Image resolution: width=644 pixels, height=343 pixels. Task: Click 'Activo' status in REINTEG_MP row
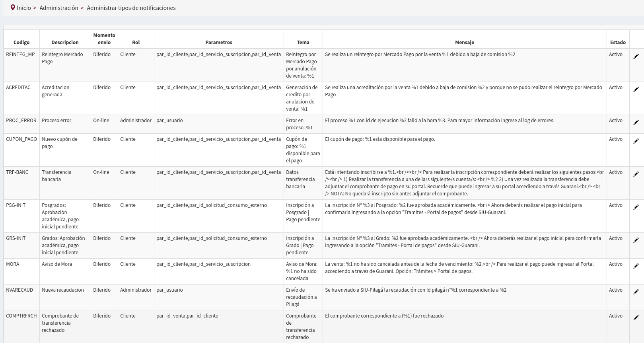(x=616, y=54)
